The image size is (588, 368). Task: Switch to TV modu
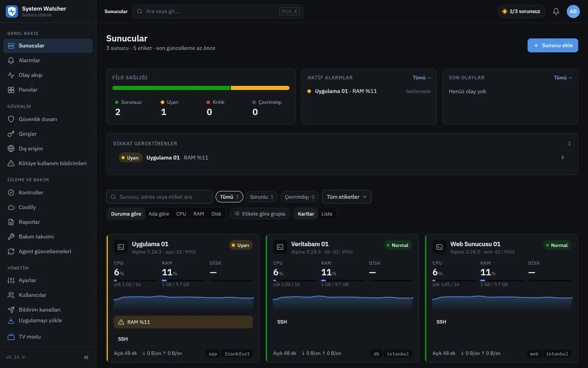click(48, 337)
